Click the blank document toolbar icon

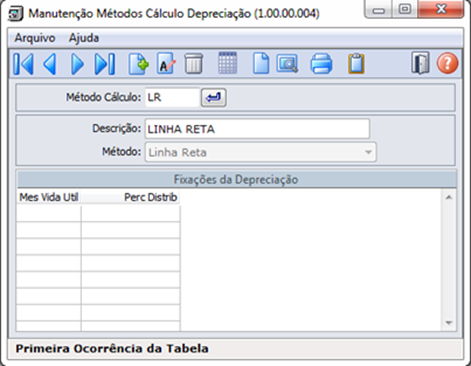click(261, 63)
